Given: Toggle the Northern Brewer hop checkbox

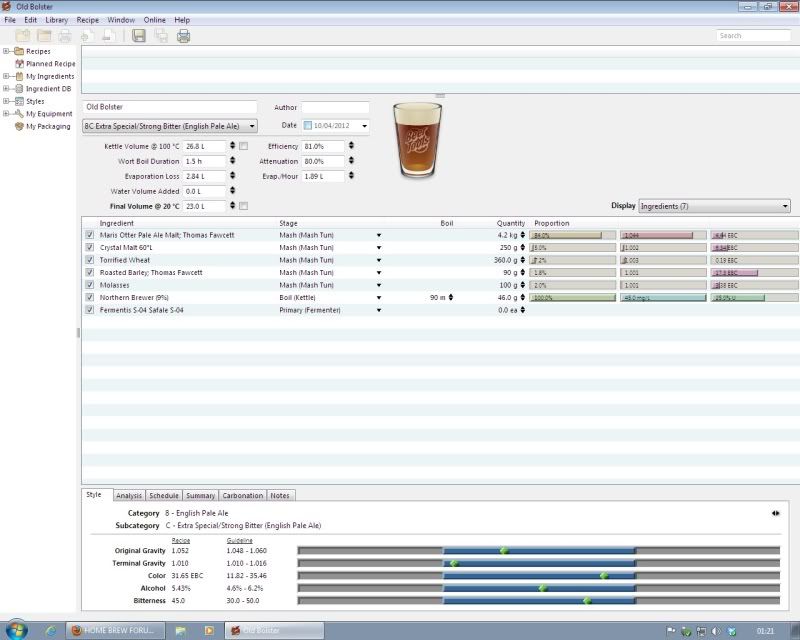Looking at the screenshot, I should tap(90, 297).
